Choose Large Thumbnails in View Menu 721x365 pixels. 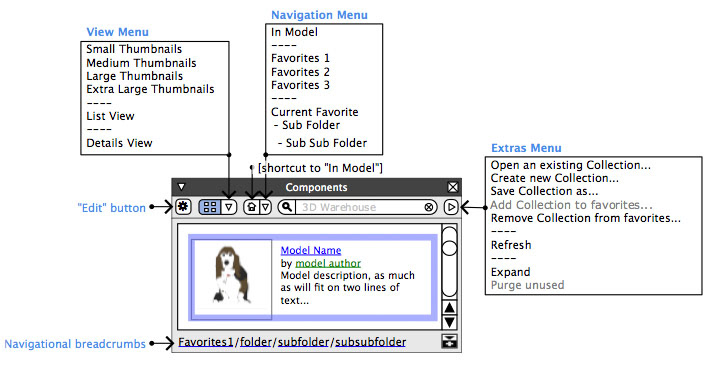[135, 76]
